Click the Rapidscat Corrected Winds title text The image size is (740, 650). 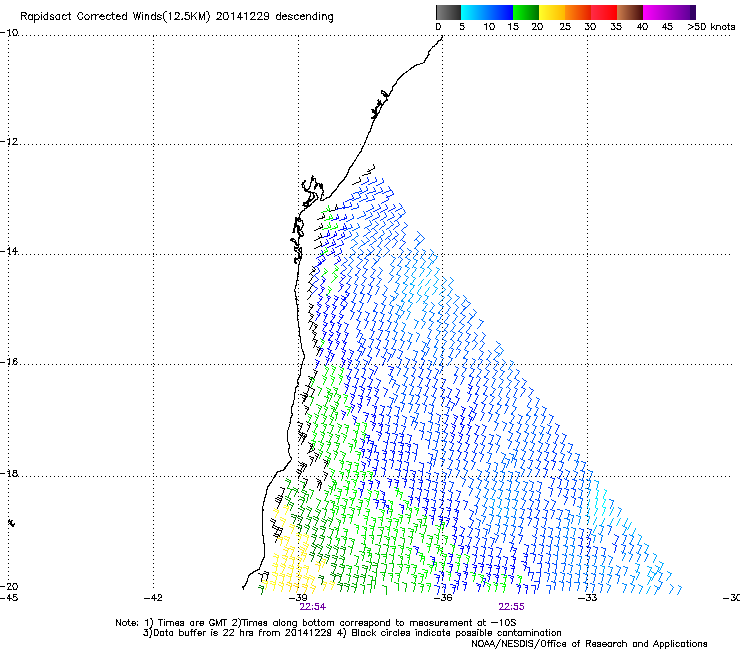click(177, 17)
